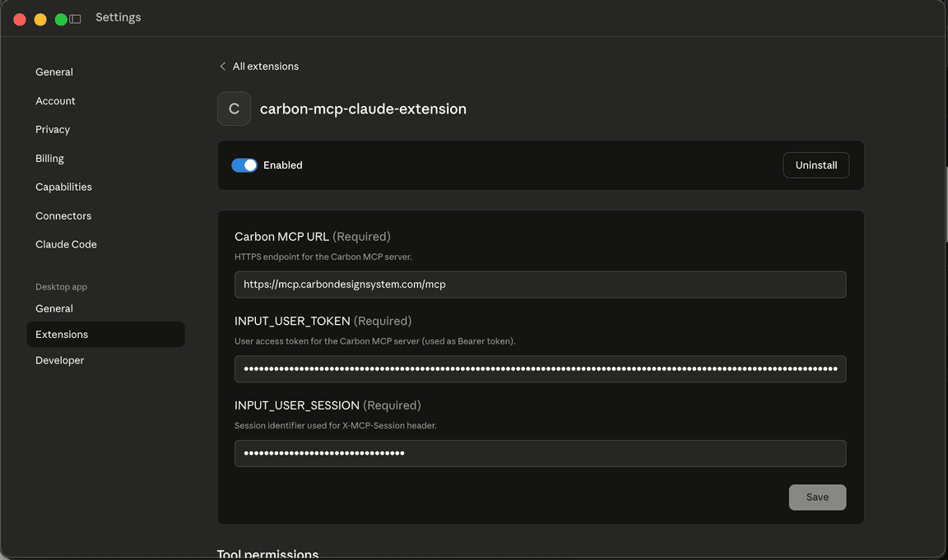This screenshot has height=560, width=948.
Task: Click the INPUT_USER_SESSION password field
Action: (x=540, y=453)
